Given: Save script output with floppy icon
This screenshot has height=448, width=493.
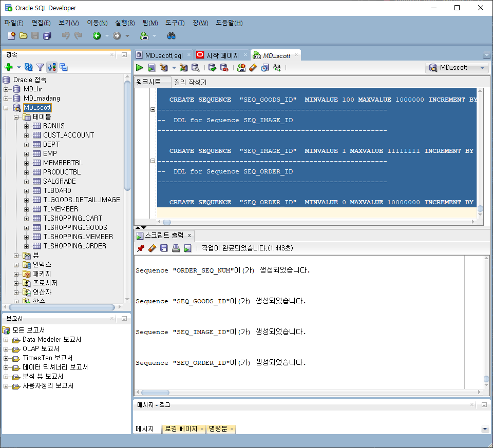Looking at the screenshot, I should (x=164, y=248).
